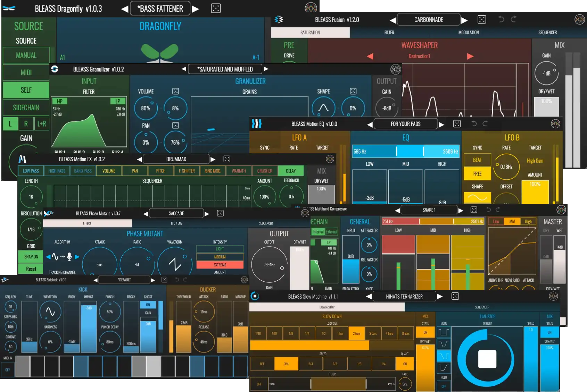Screen dimensions: 587x392
Task: Click the redo arrow in Motion EQ header
Action: coord(485,124)
